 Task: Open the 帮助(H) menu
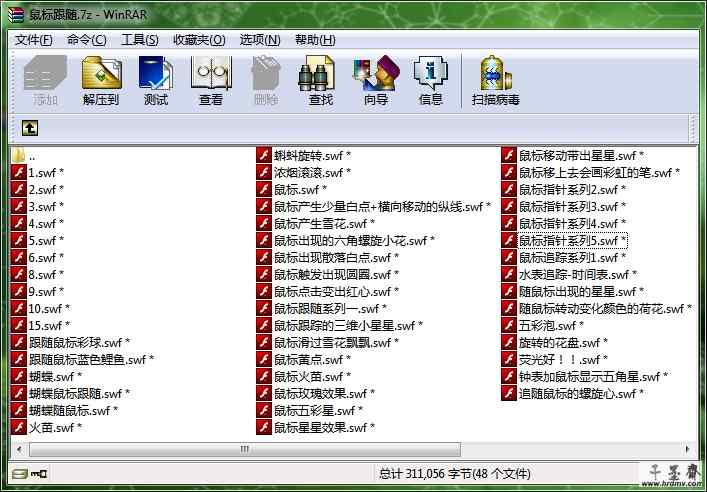point(315,40)
